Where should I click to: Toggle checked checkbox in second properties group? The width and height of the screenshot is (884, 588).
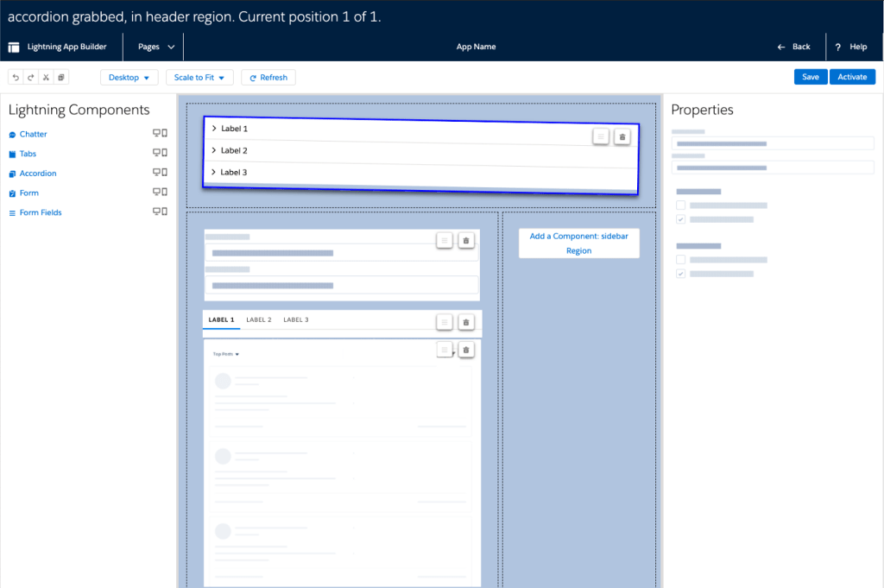[x=681, y=274]
